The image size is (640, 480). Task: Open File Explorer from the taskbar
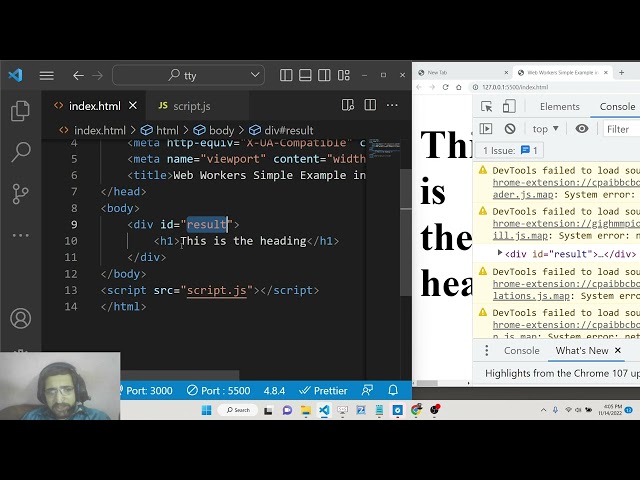click(306, 410)
